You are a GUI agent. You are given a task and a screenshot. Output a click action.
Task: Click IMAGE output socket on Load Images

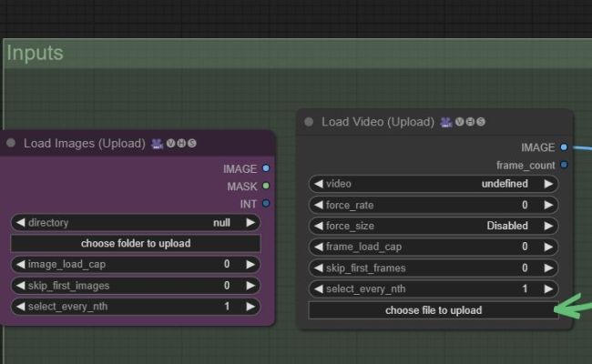click(266, 168)
